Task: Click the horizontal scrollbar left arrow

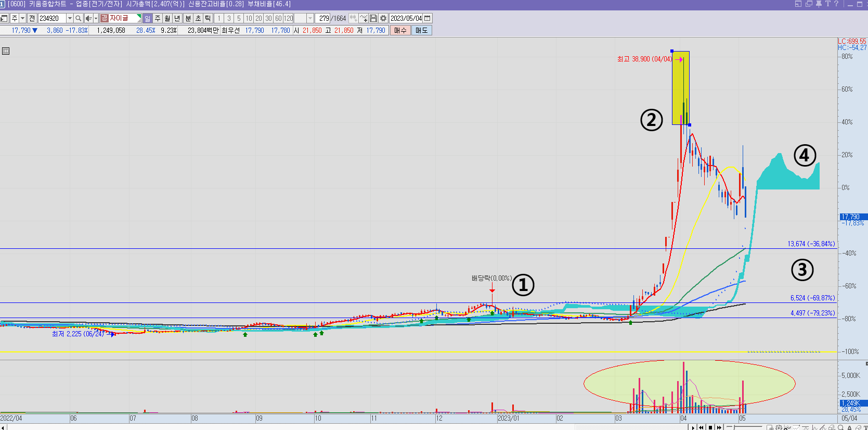Action: coord(3,427)
